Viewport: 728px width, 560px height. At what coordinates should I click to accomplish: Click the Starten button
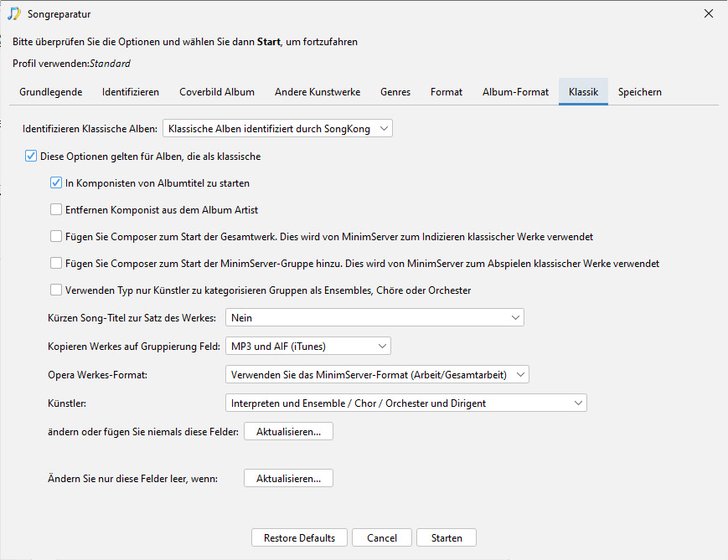coord(447,537)
